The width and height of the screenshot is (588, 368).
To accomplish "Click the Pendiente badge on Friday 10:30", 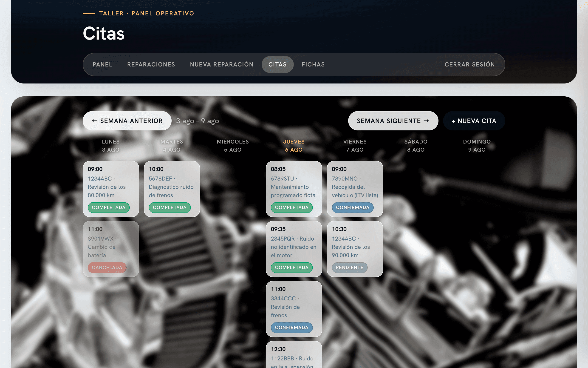I will point(350,267).
